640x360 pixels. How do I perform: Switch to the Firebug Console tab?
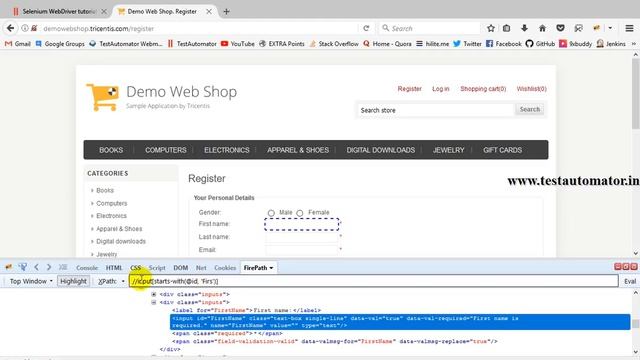87,268
